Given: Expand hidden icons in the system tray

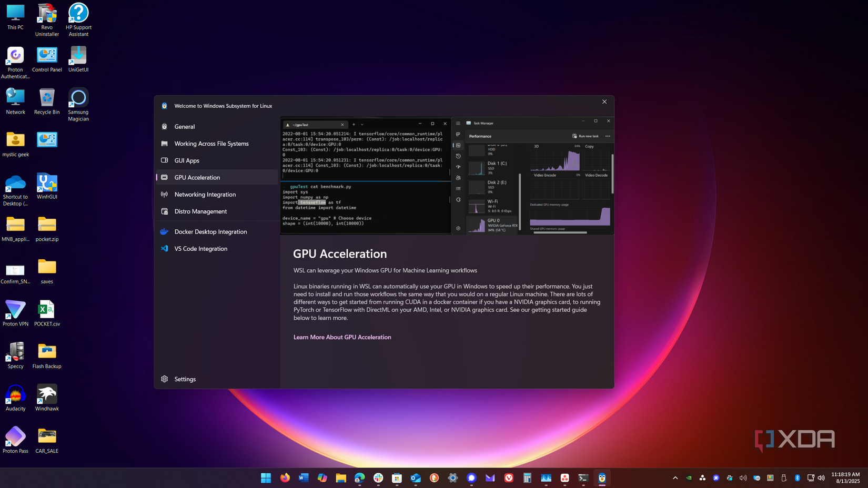Looking at the screenshot, I should (675, 478).
